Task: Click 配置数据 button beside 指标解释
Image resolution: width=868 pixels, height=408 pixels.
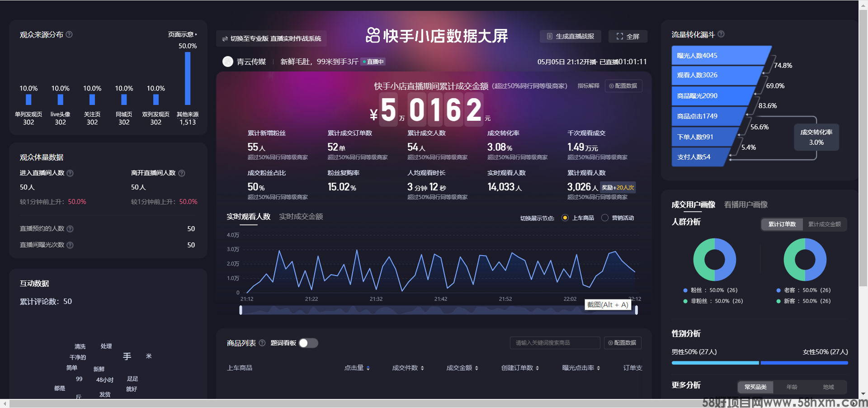Action: click(x=623, y=86)
